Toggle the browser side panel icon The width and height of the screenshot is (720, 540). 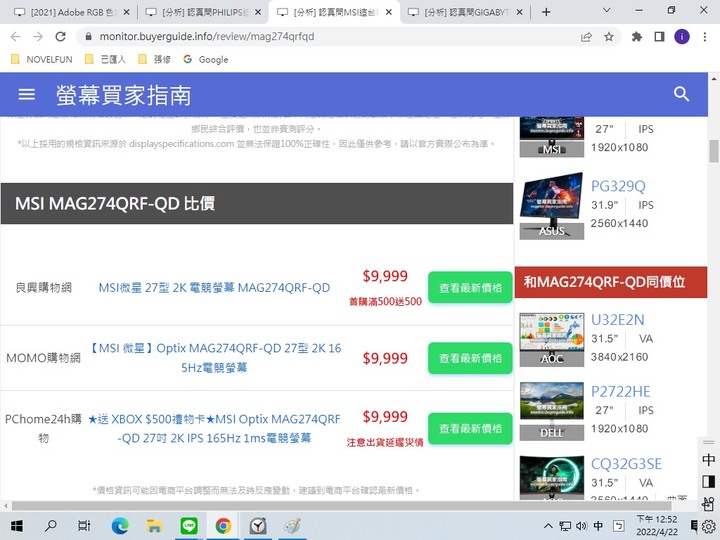[659, 37]
